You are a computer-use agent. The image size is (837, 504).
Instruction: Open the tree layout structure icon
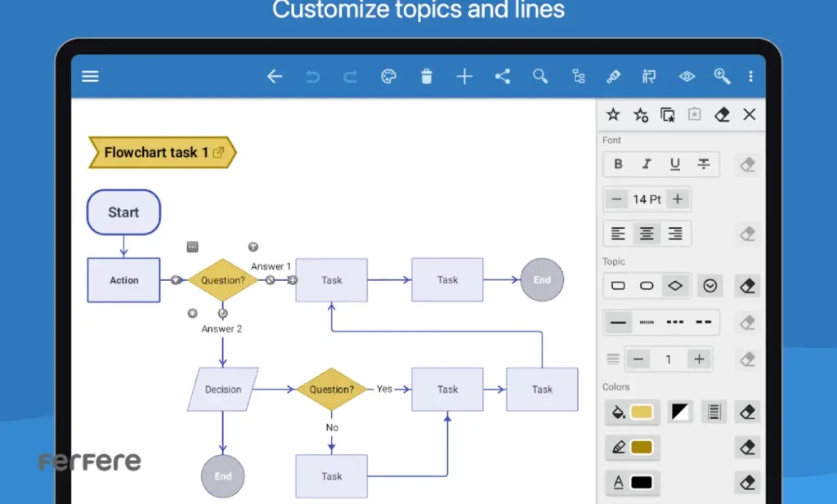click(579, 77)
